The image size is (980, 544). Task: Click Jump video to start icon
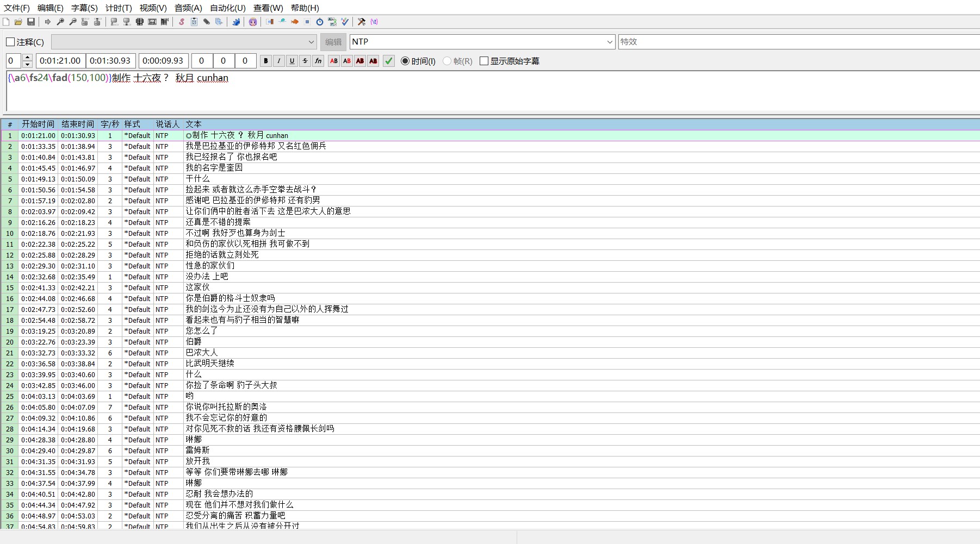[85, 22]
